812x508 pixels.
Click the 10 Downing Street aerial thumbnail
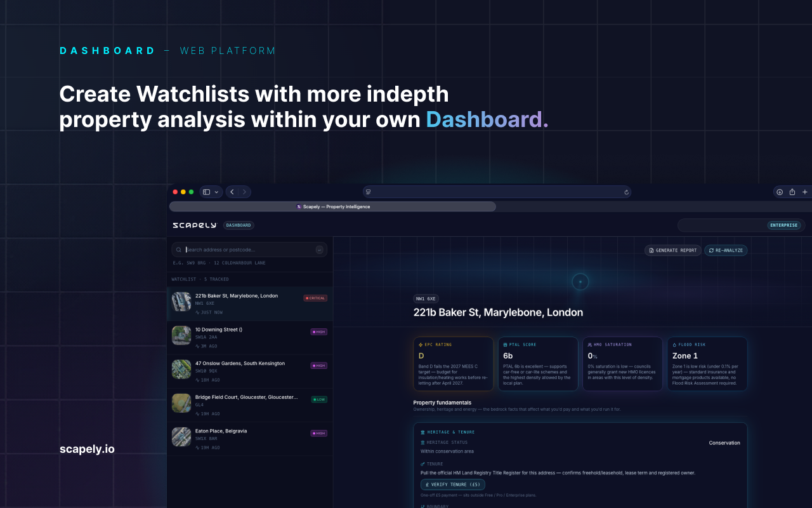[x=181, y=335]
